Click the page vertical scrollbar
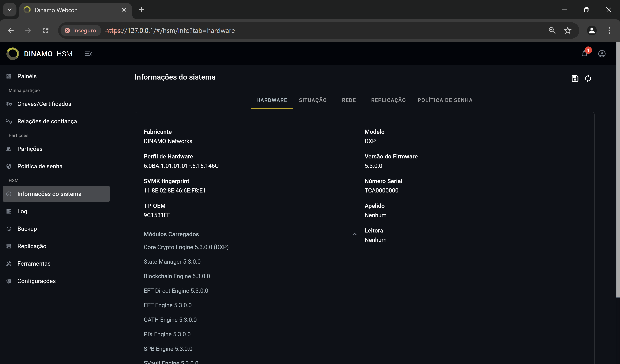This screenshot has width=620, height=364. point(618,170)
